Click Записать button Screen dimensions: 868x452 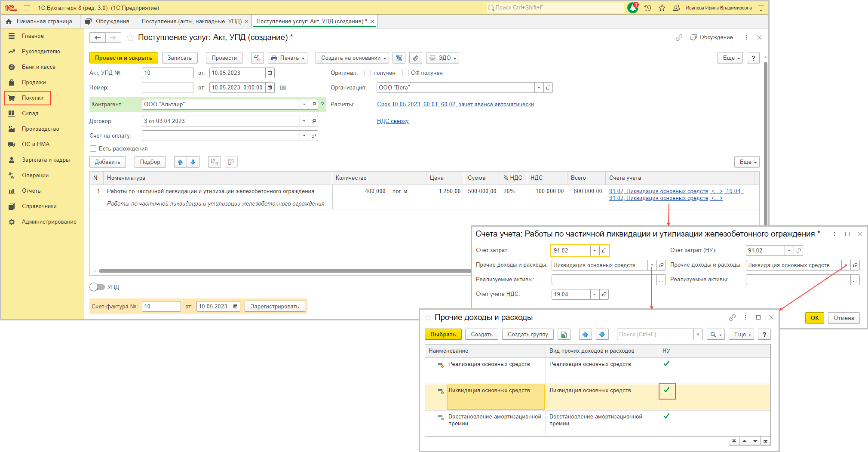pos(180,58)
